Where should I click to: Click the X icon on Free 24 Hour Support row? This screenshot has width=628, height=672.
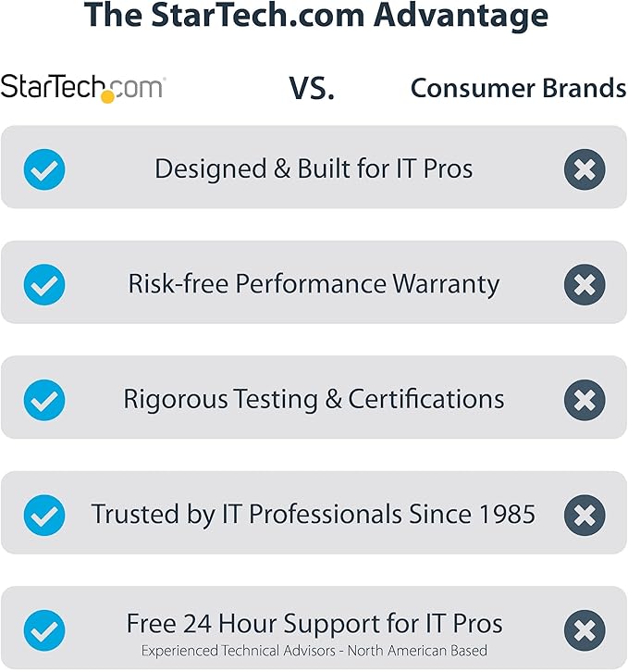(x=585, y=630)
